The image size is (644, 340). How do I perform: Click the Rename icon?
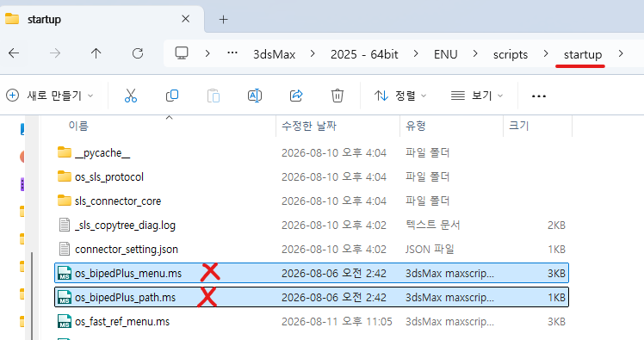click(255, 96)
